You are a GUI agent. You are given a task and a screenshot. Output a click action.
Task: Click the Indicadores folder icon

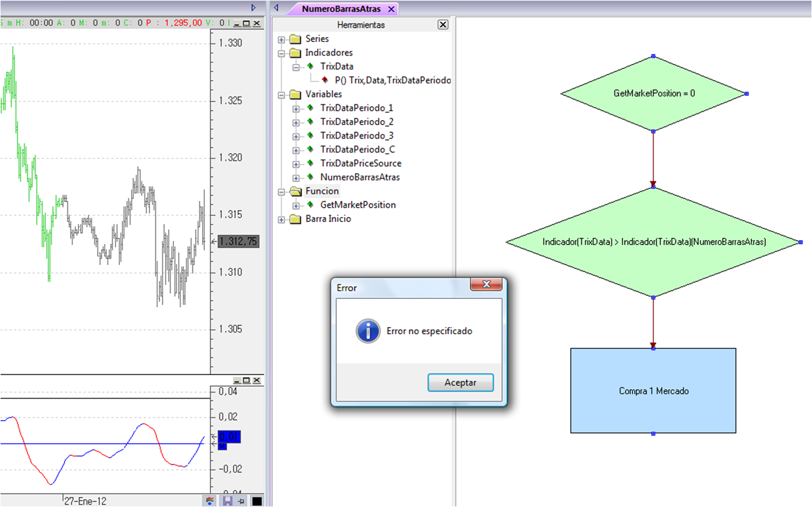[295, 53]
